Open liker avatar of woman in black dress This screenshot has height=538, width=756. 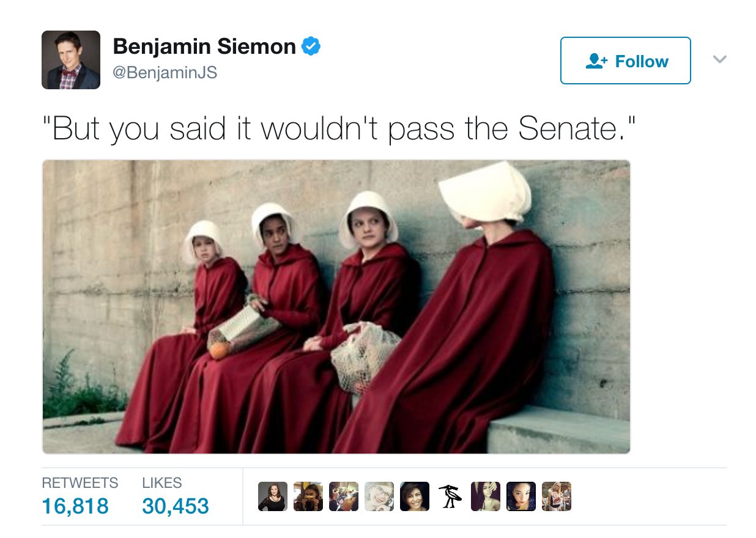click(273, 496)
